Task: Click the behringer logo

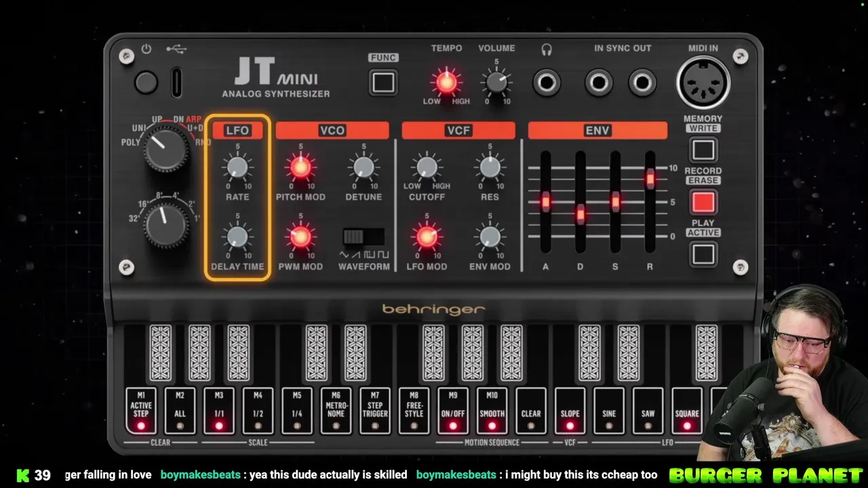Action: click(434, 310)
